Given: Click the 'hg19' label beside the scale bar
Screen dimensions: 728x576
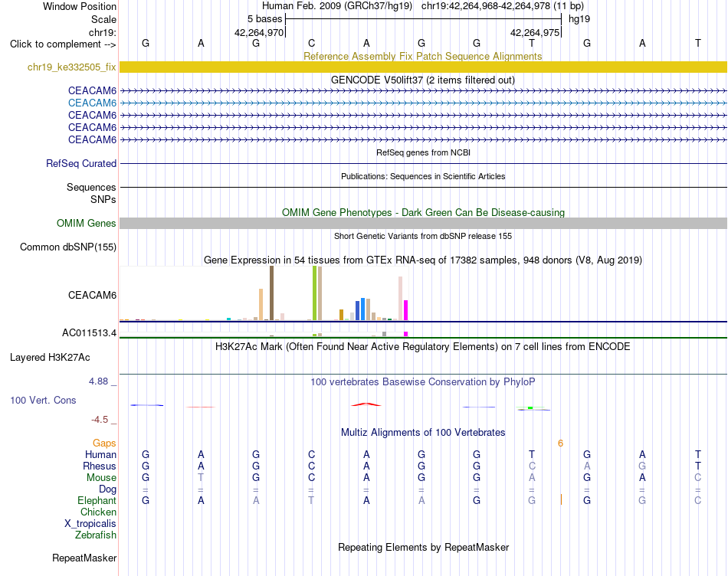Looking at the screenshot, I should [579, 19].
